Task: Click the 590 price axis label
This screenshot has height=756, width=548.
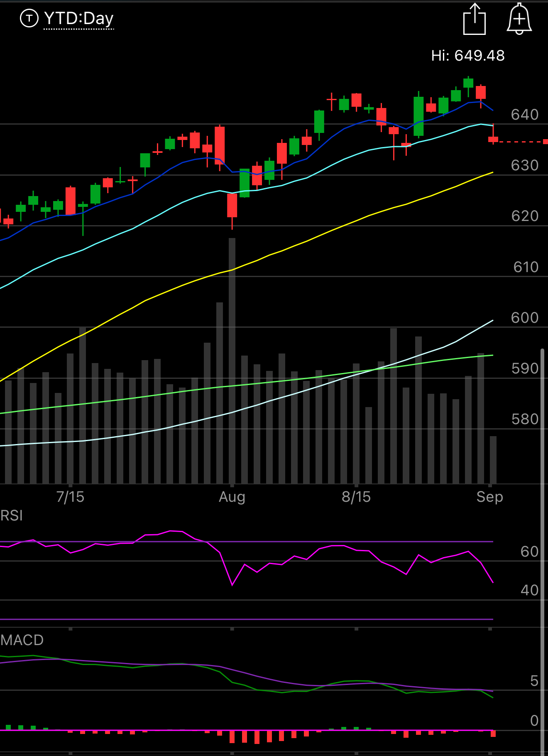Action: 525,368
